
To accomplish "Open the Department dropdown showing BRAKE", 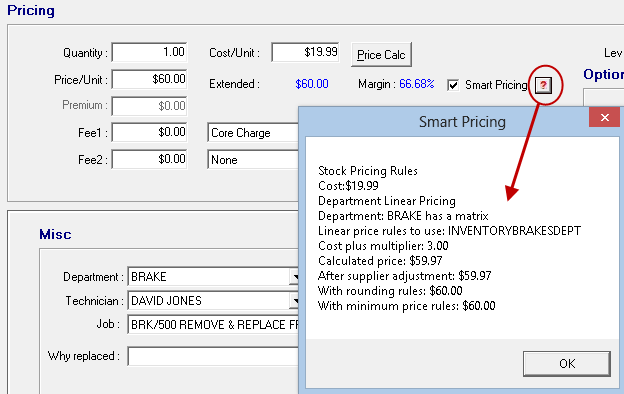I will (x=295, y=277).
